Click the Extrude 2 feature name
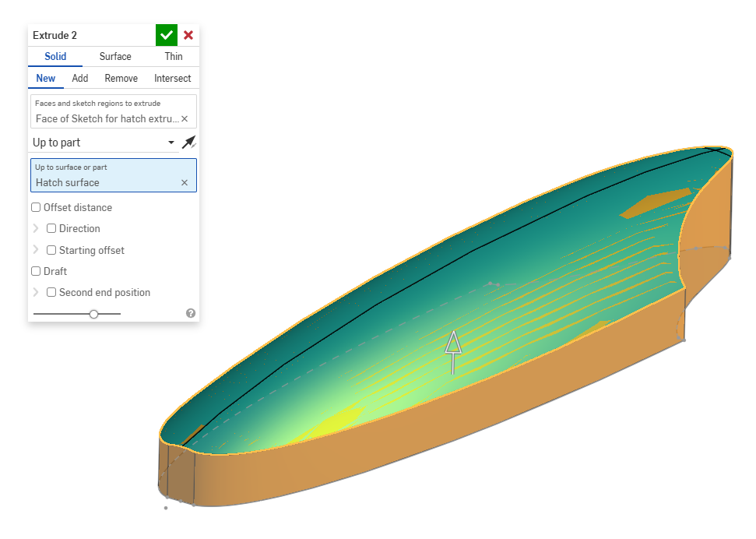Viewport: 756px width, 539px height. 55,35
